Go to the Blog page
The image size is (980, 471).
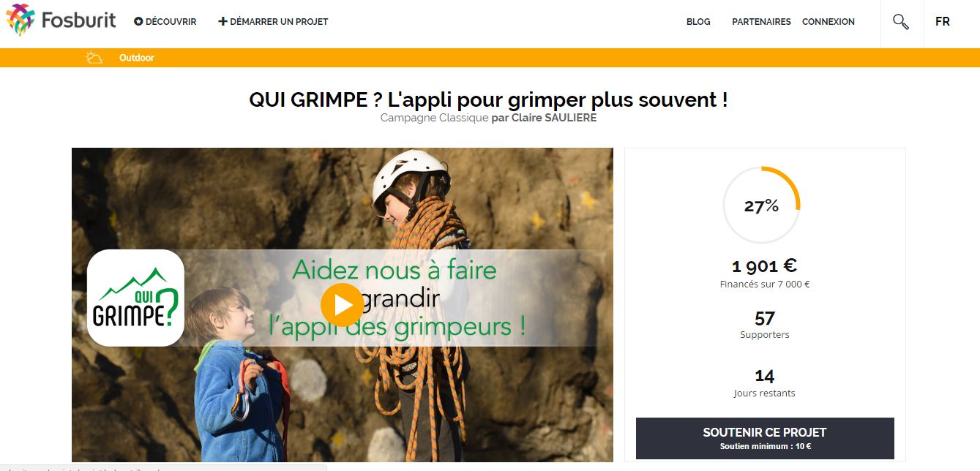(698, 22)
